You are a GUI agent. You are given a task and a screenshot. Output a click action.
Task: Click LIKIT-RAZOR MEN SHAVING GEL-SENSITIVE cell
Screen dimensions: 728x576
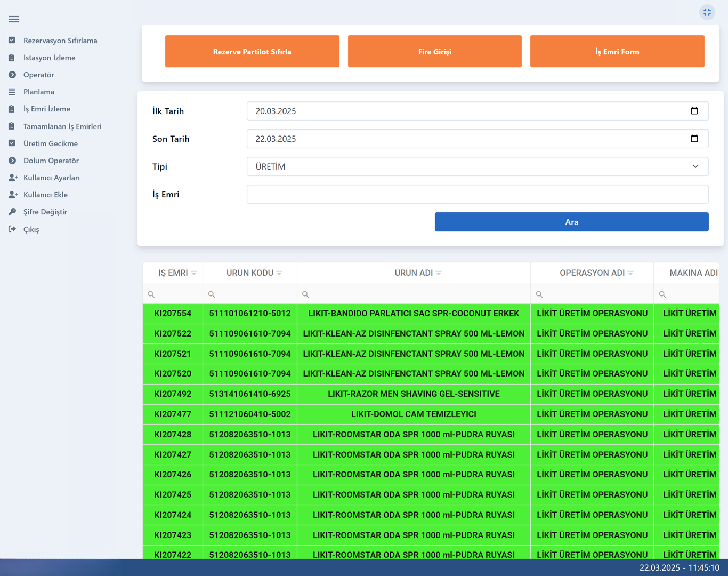[414, 394]
